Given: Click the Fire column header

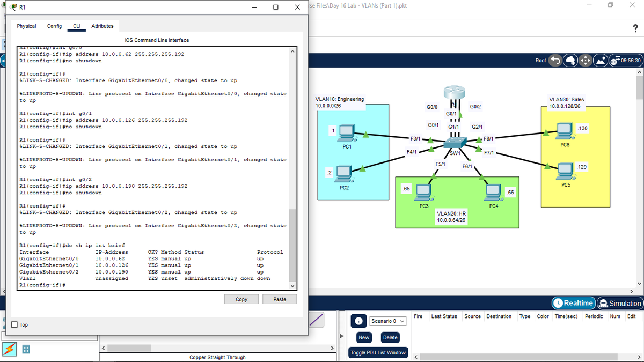Looking at the screenshot, I should [418, 316].
